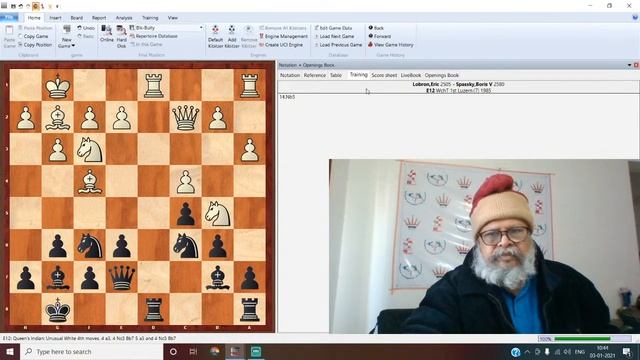Expand the New Game dropdown arrow
640x360 pixels.
pyautogui.click(x=73, y=46)
